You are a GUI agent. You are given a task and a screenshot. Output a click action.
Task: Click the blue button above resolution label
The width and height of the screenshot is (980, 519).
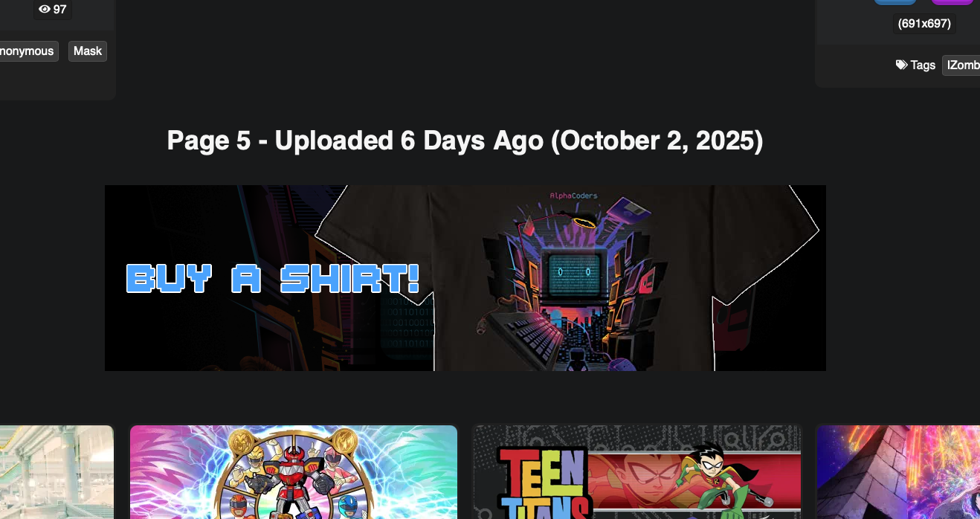(x=895, y=2)
